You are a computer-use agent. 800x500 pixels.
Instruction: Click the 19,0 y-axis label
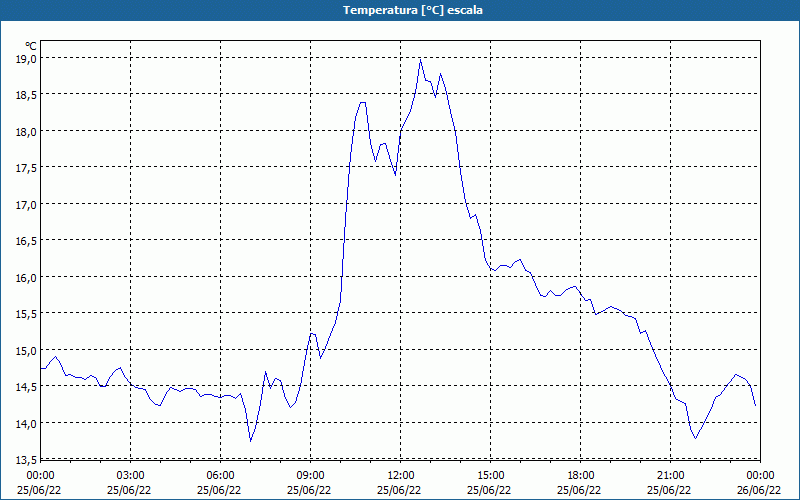(26, 59)
